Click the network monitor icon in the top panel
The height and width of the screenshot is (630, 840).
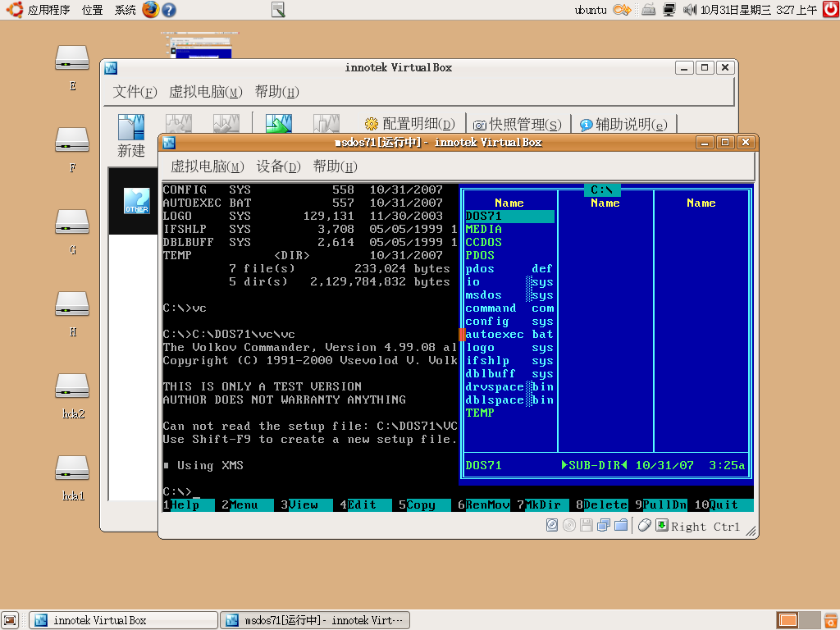tap(669, 10)
